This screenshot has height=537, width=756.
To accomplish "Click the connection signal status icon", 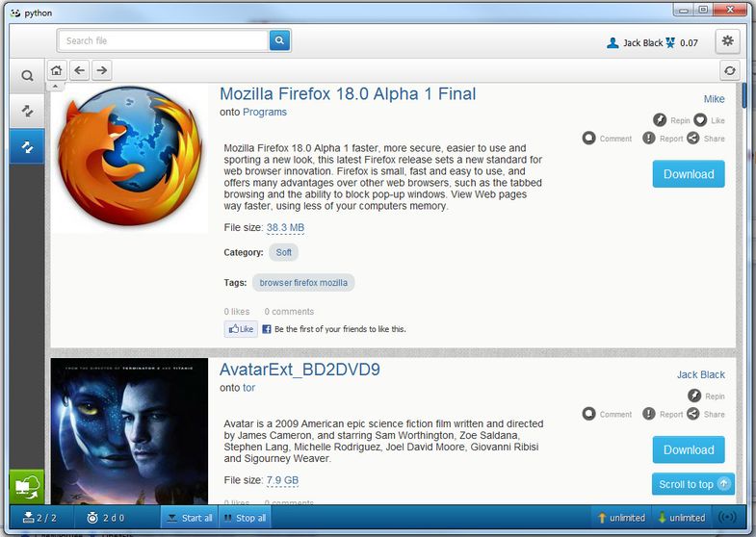I will 727,518.
